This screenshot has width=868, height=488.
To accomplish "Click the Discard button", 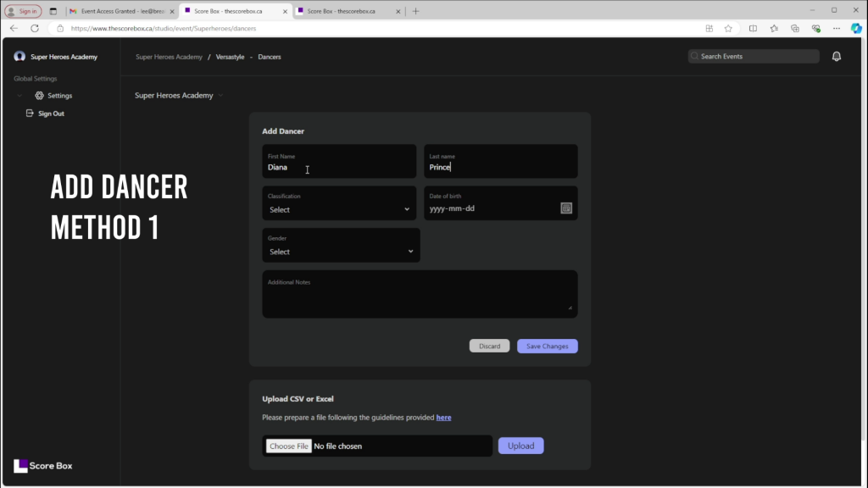I will [489, 346].
